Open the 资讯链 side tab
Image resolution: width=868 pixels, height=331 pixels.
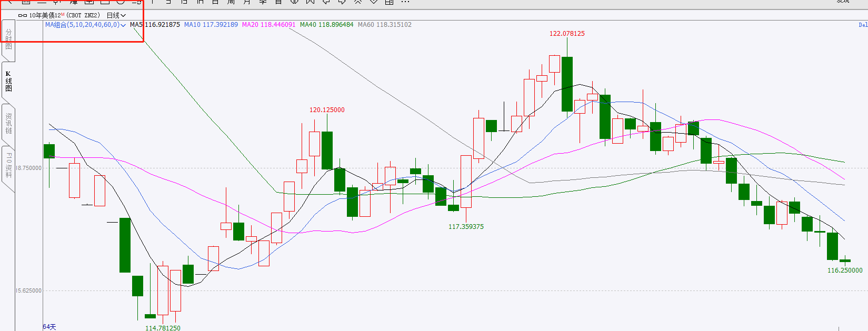click(8, 123)
